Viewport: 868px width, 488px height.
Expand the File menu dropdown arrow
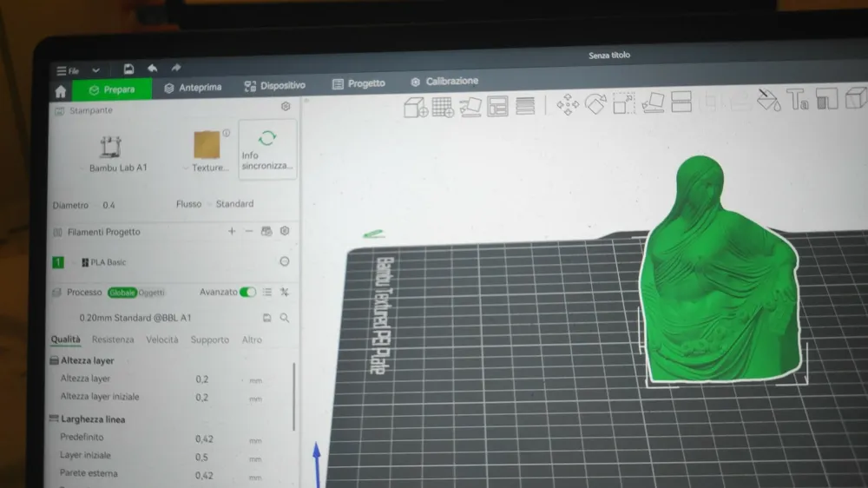(95, 70)
